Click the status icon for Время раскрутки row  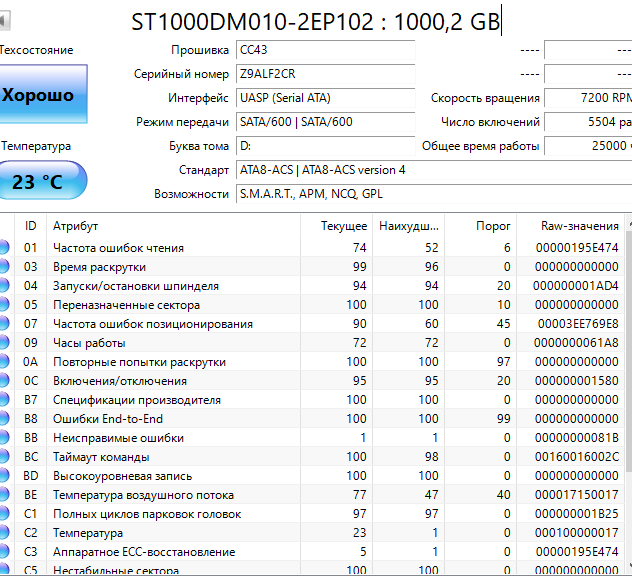click(4, 267)
